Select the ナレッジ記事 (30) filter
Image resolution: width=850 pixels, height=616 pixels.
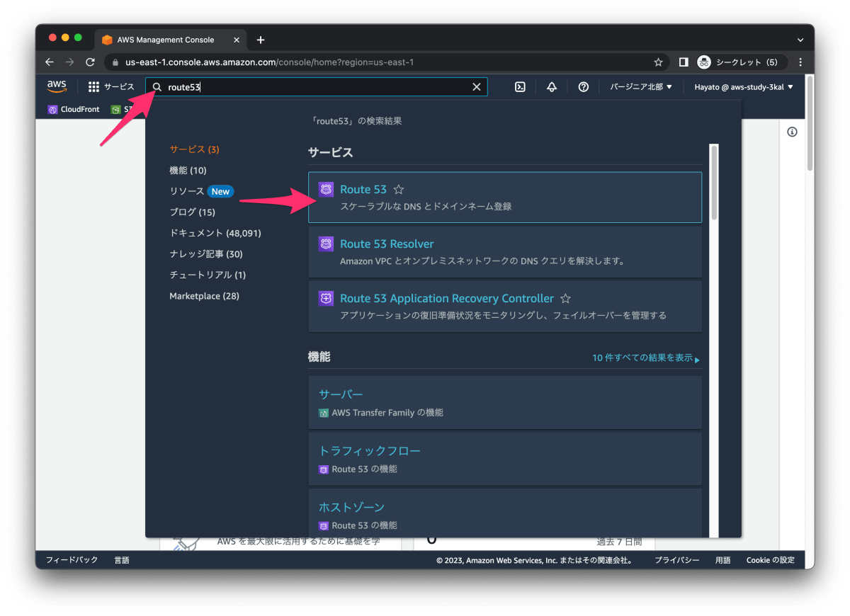coord(206,254)
